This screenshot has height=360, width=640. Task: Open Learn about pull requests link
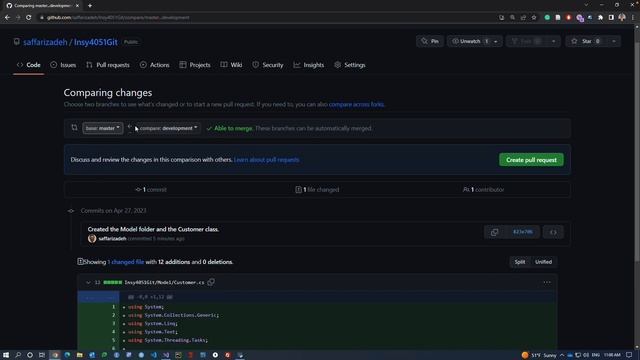(267, 160)
